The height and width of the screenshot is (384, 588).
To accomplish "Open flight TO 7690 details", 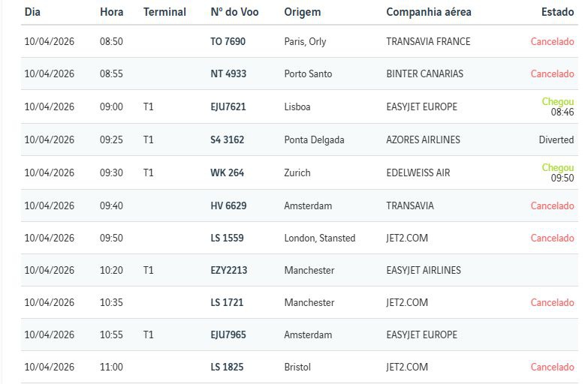I will pos(228,42).
